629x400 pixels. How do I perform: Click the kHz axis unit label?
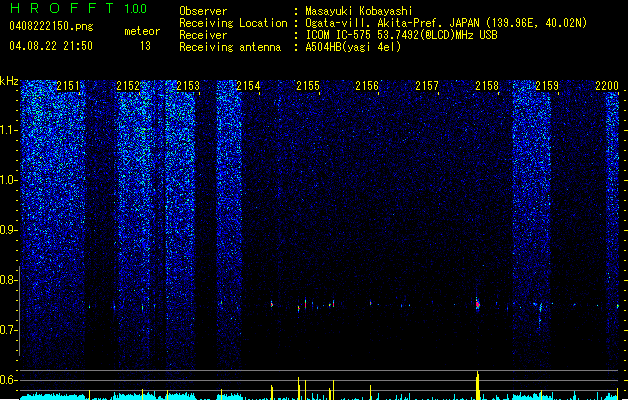[9, 81]
